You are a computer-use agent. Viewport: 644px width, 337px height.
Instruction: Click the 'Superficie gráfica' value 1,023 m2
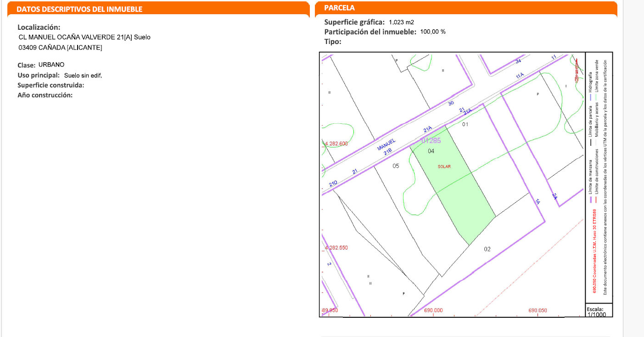click(401, 22)
